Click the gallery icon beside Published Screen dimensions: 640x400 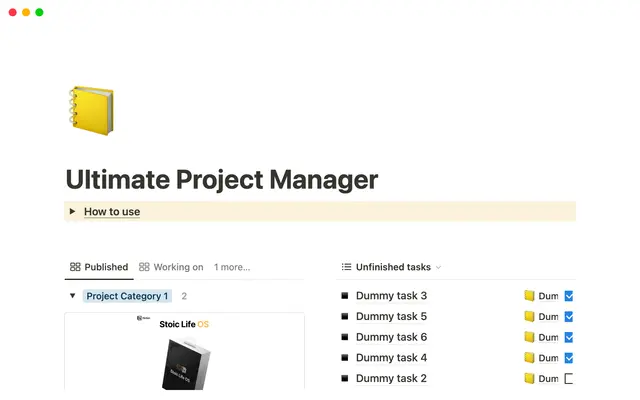click(x=75, y=267)
